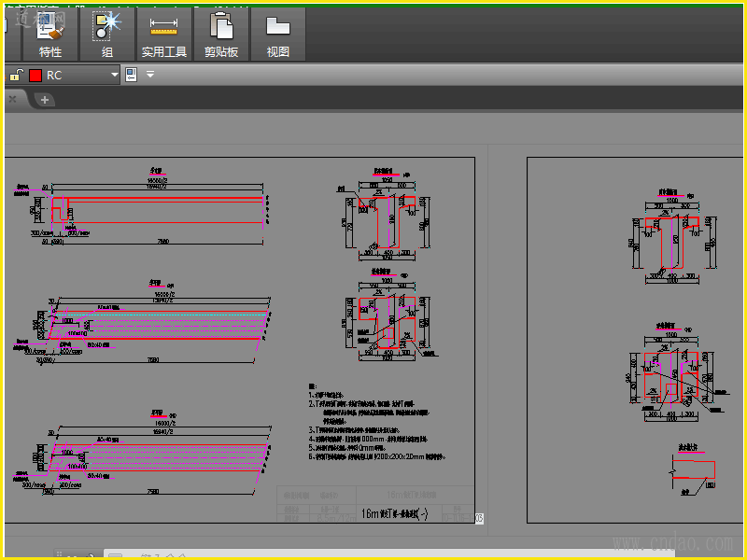
Task: Add a new drawing tab with plus
Action: tap(44, 99)
